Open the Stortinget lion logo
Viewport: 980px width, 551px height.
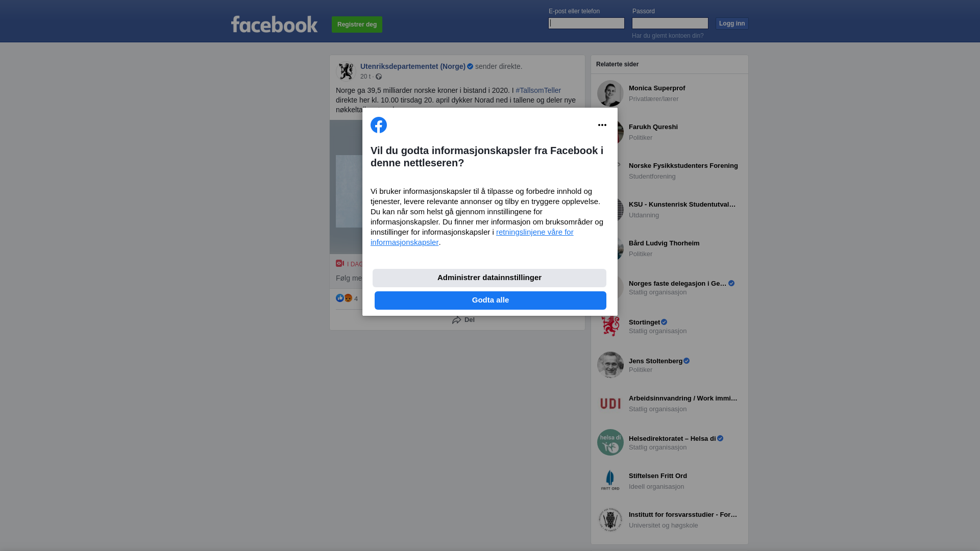point(610,326)
